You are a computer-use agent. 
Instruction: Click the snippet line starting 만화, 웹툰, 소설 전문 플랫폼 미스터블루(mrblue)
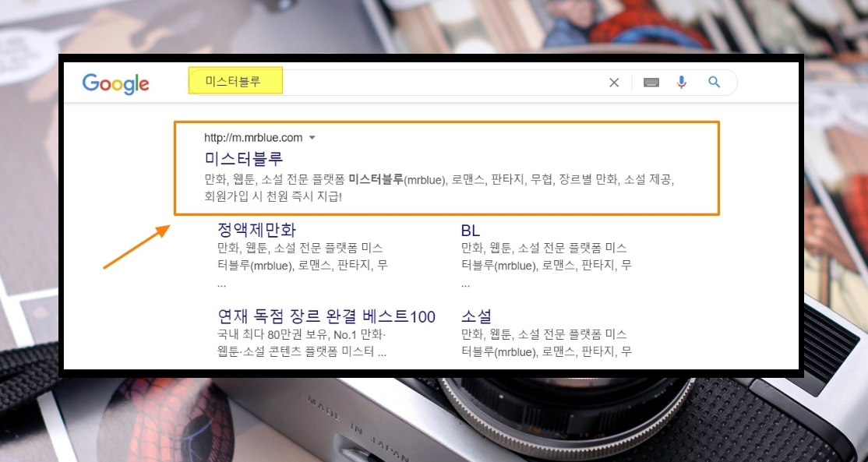(x=439, y=179)
